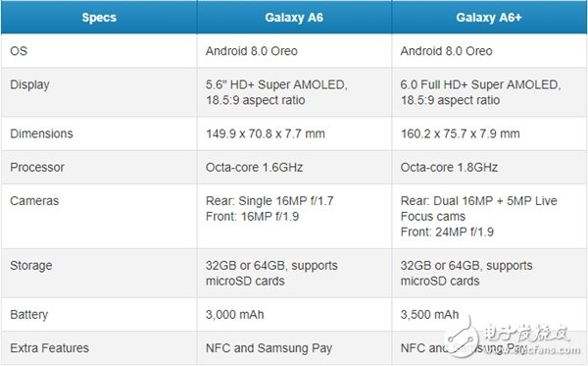588x366 pixels.
Task: Select the Processor row label
Action: pyautogui.click(x=37, y=168)
